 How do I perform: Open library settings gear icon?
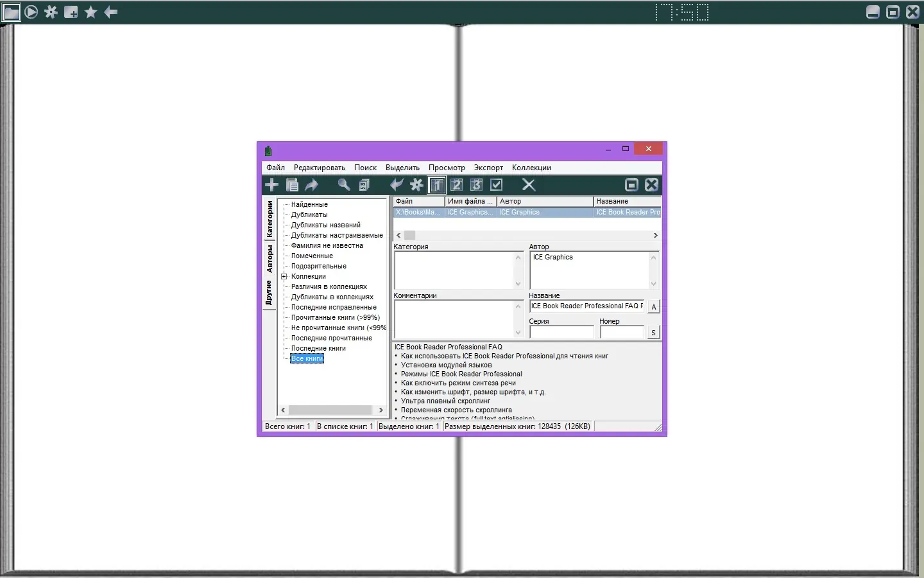(416, 185)
